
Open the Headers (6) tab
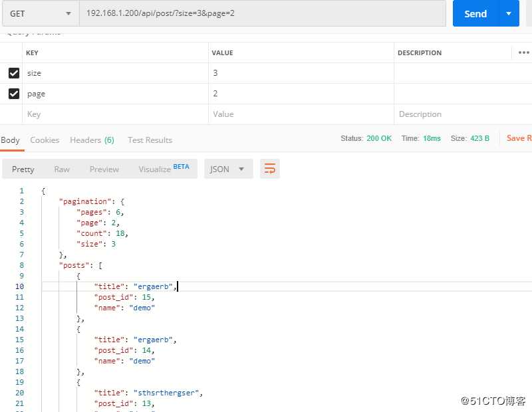pyautogui.click(x=92, y=140)
